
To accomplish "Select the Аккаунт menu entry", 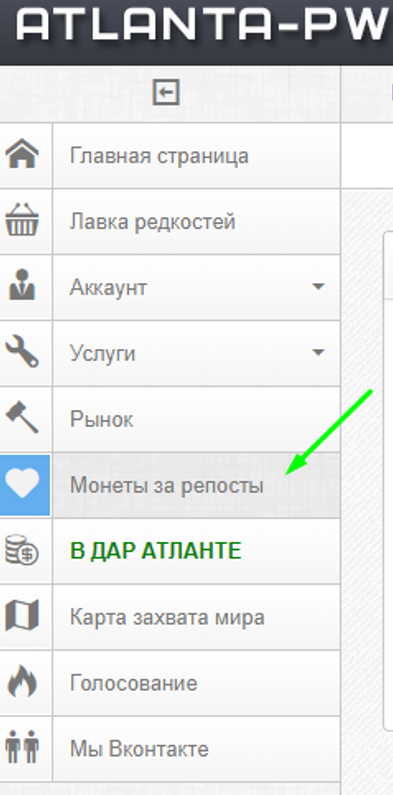I will (x=196, y=287).
